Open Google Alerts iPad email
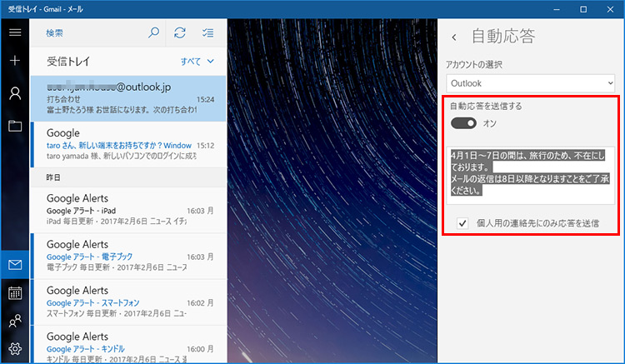 pyautogui.click(x=128, y=210)
